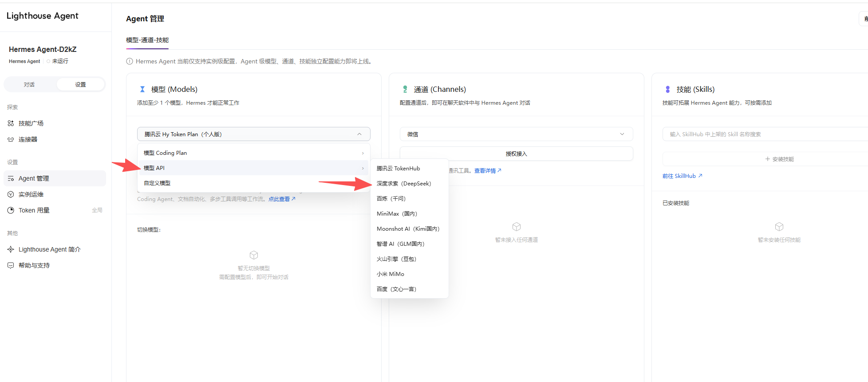Focus the SkillHub Skill search field
Viewport: 868px width, 382px height.
tap(765, 134)
